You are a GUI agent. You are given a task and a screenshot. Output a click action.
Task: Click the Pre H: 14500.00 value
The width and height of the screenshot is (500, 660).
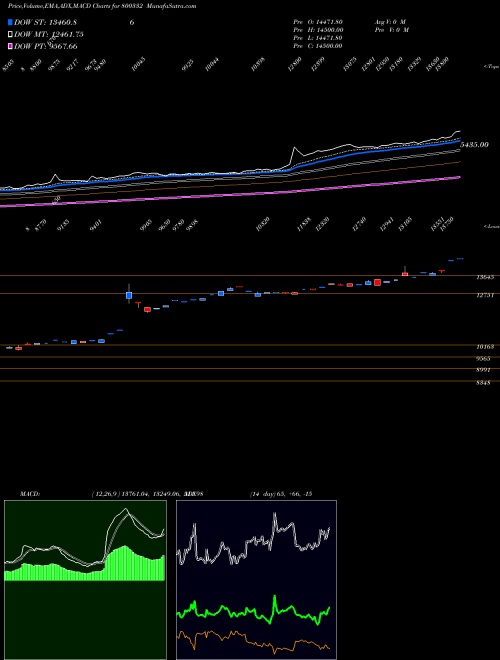318,30
